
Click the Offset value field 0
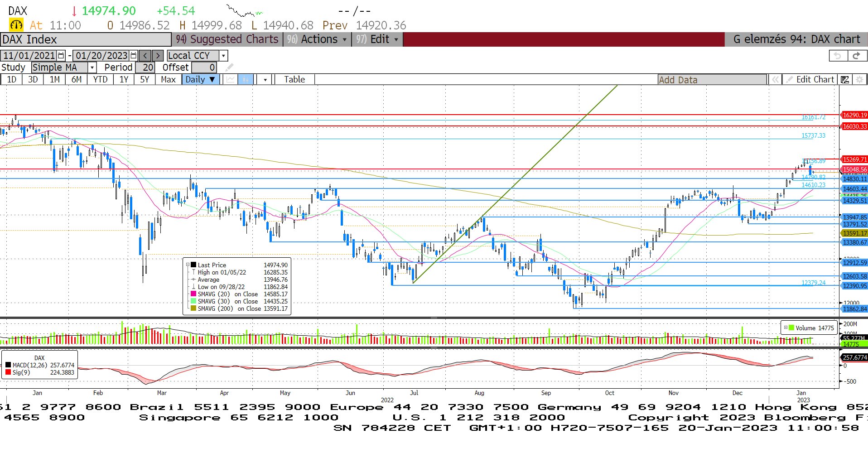click(204, 67)
